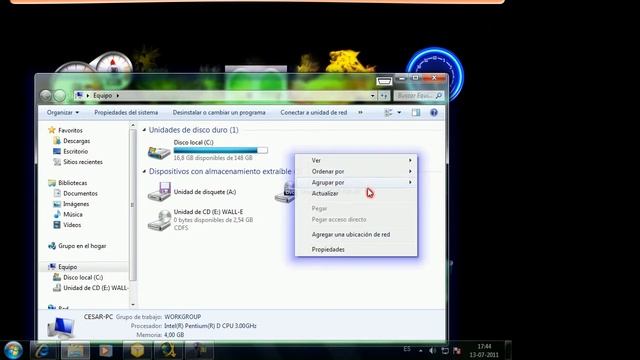Image resolution: width=640 pixels, height=360 pixels.
Task: Toggle the preview pane icon
Action: 416,113
